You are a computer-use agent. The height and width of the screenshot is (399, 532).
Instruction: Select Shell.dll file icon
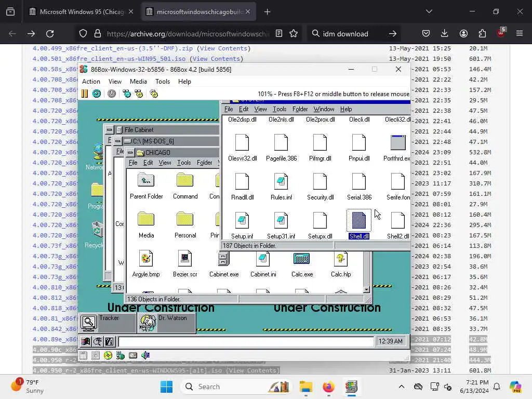coord(359,220)
